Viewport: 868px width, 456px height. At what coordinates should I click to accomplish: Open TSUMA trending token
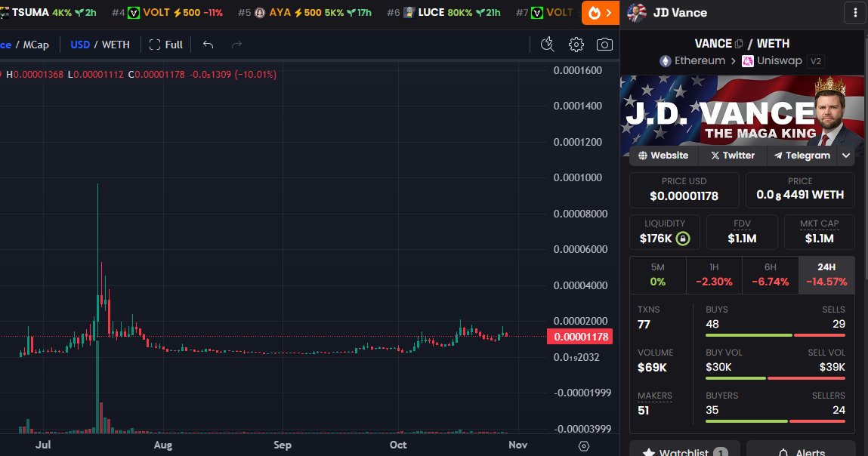click(48, 12)
